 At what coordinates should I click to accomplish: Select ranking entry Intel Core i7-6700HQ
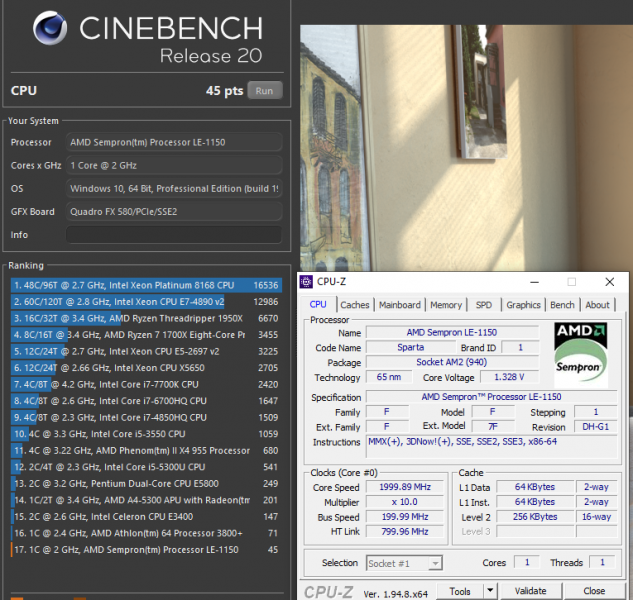tap(146, 401)
